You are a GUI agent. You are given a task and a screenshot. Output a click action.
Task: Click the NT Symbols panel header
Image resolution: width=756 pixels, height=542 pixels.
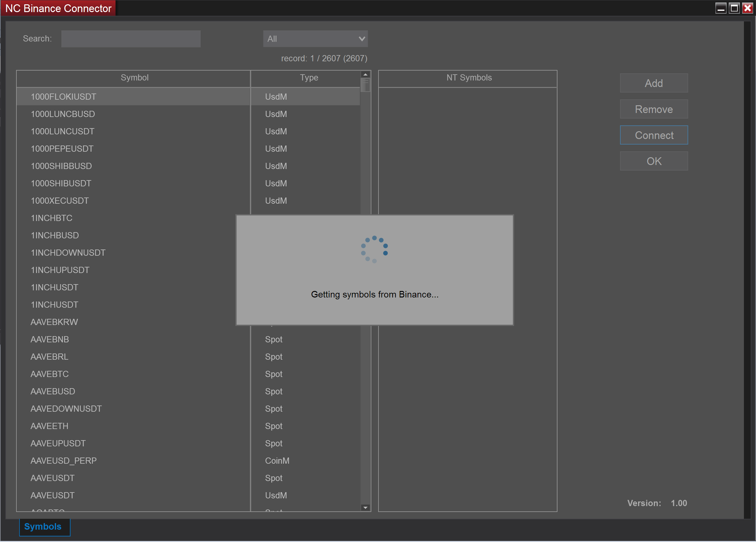pos(469,78)
